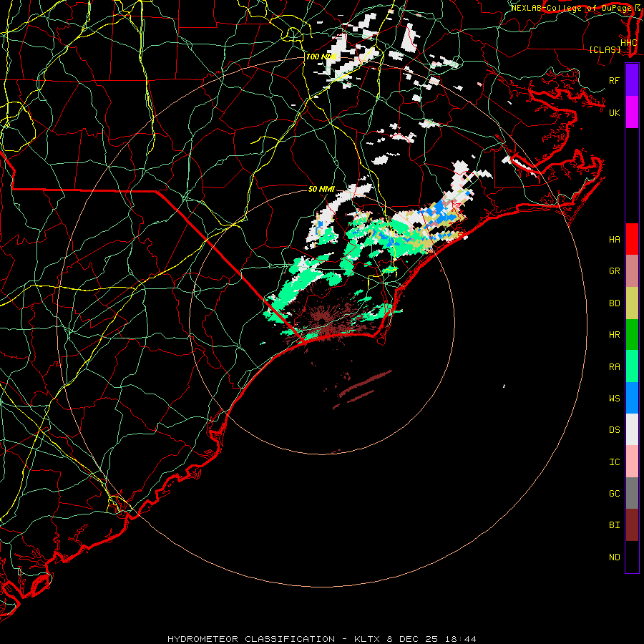
Task: Select the BD yellow legend swatch
Action: [632, 303]
